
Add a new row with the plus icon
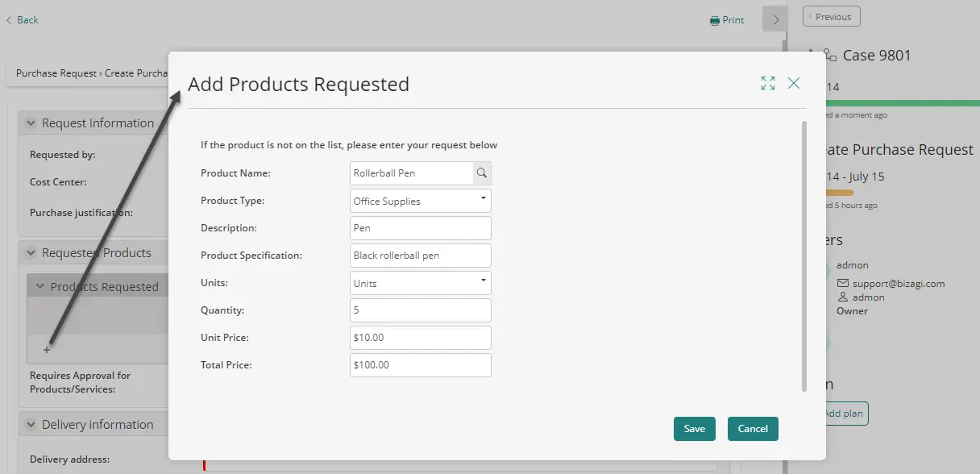coord(47,350)
